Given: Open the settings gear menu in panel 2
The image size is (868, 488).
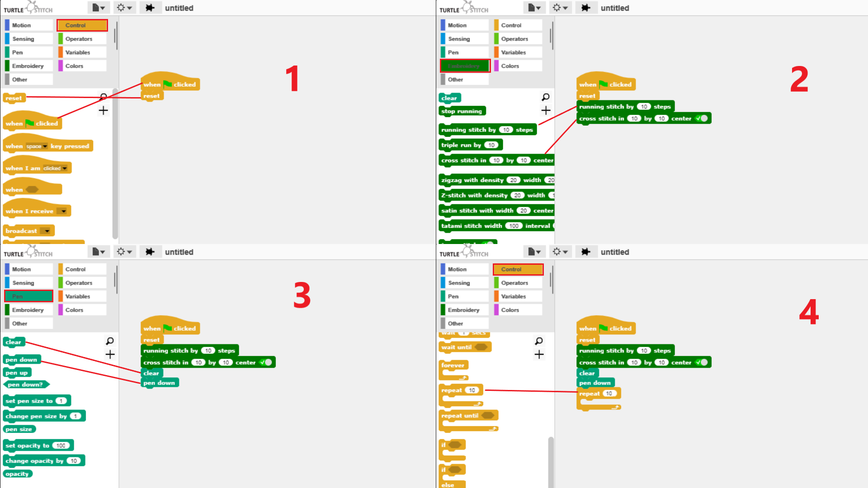Looking at the screenshot, I should pyautogui.click(x=560, y=8).
